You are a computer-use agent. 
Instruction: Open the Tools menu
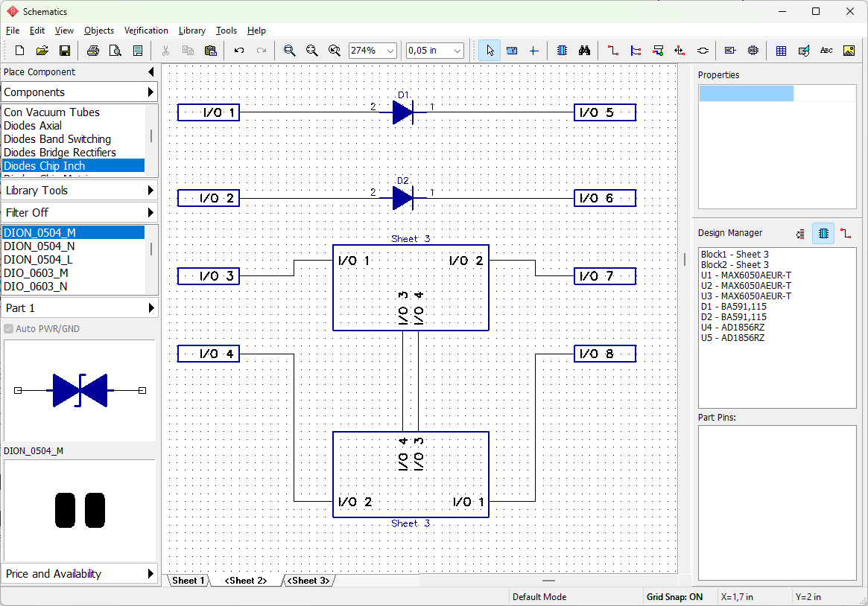(226, 31)
